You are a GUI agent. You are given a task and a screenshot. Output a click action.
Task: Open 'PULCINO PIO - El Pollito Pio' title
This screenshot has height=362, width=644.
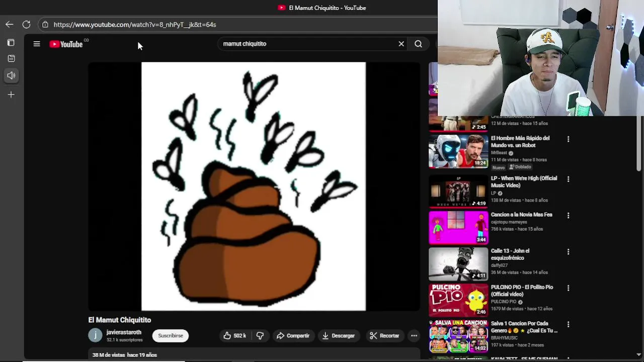point(522,291)
